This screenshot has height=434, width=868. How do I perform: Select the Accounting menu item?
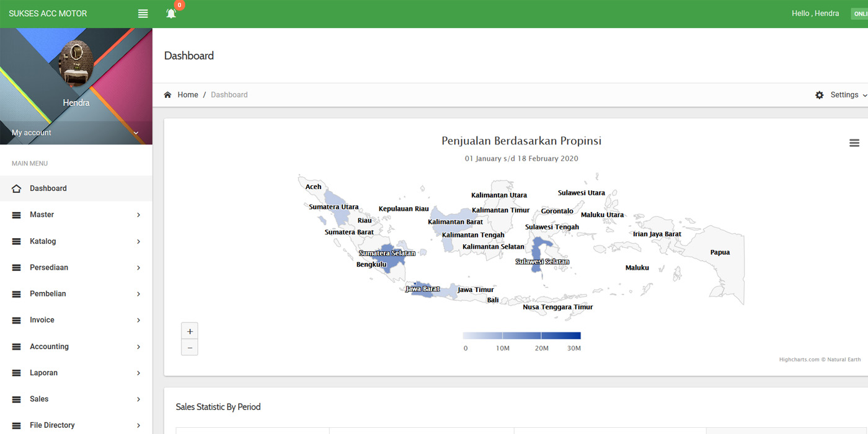pyautogui.click(x=49, y=347)
